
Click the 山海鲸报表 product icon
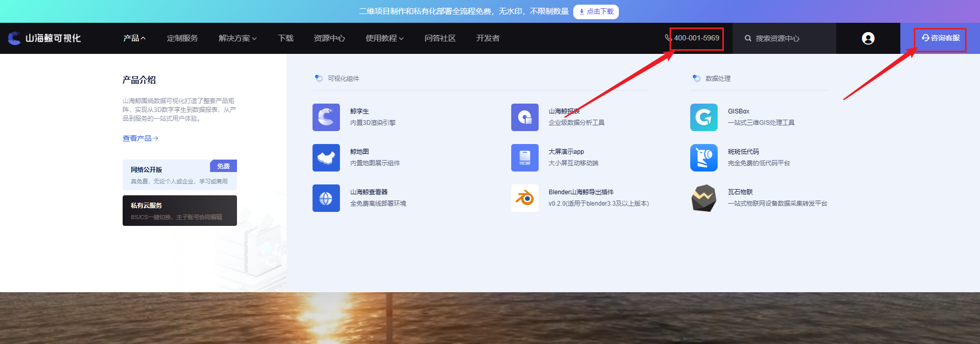click(x=525, y=117)
